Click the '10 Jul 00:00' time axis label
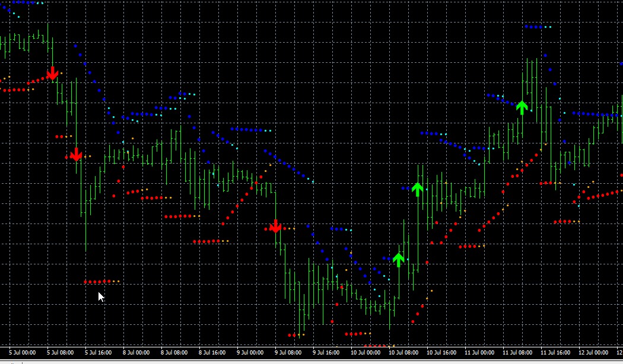Viewport: 623px width, 364px height. (x=365, y=353)
